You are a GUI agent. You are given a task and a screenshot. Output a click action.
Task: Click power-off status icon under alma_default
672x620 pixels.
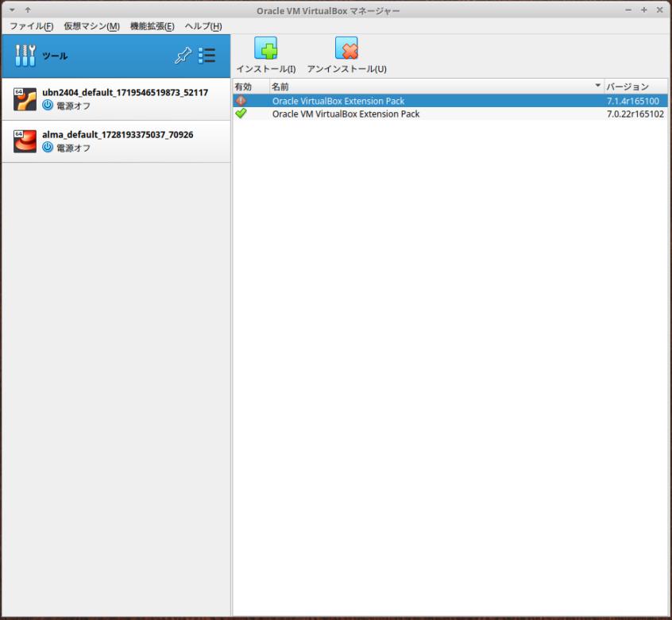pos(48,148)
